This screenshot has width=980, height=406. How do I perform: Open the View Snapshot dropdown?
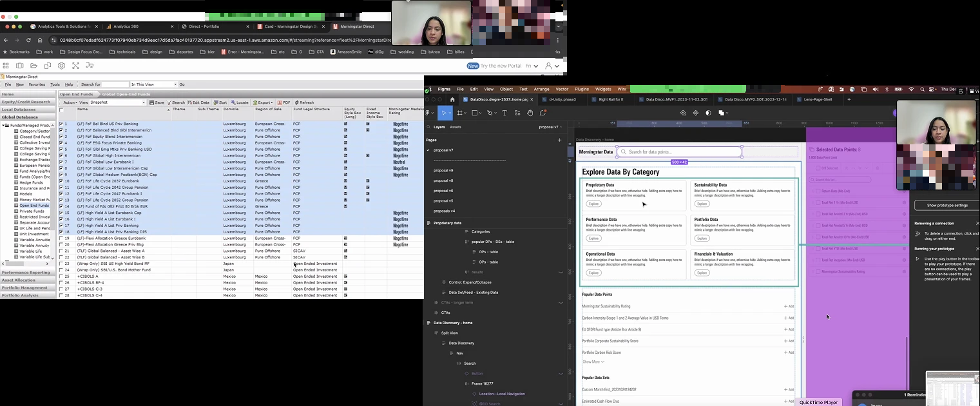(x=118, y=102)
